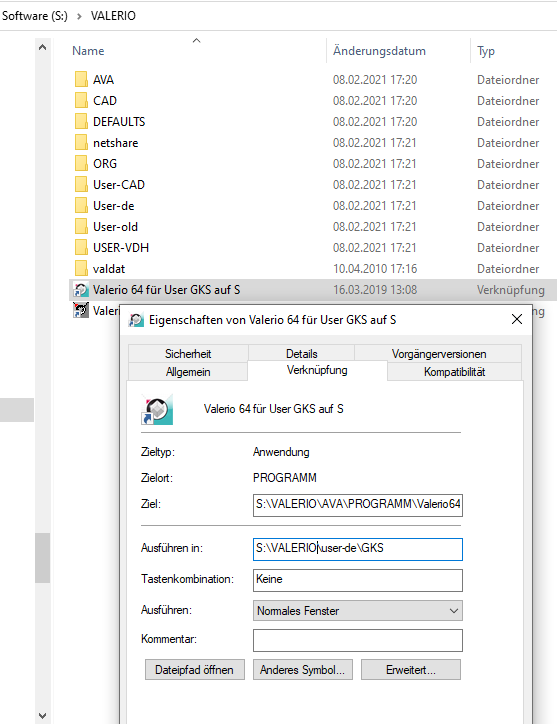Click the large Valerio shortcut icon in dialog
This screenshot has width=557, height=724.
(x=157, y=409)
